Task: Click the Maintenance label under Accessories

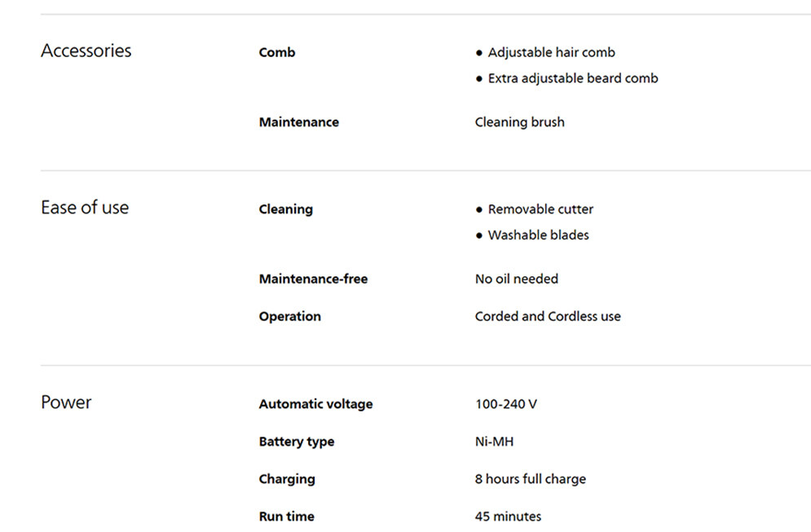Action: click(x=298, y=122)
